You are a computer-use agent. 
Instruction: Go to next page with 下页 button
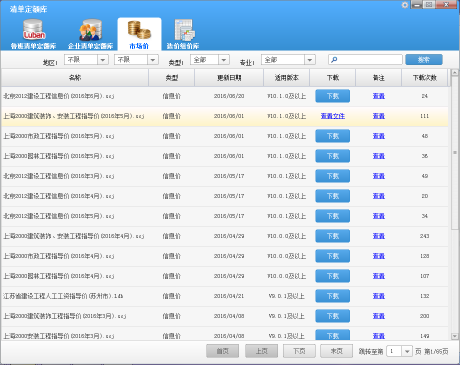click(x=299, y=351)
